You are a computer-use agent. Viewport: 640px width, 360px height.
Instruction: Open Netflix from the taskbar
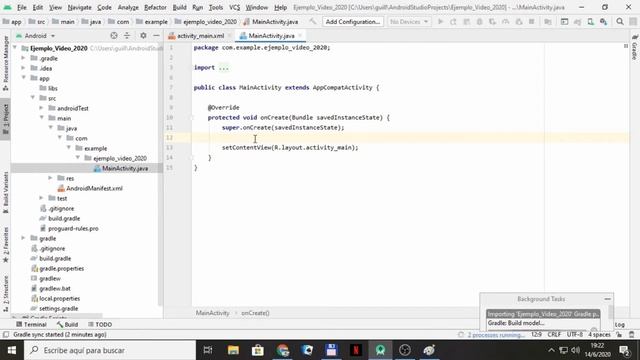(356, 350)
